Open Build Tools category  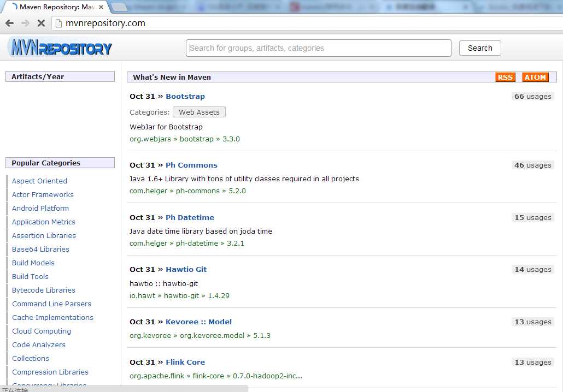(x=30, y=276)
